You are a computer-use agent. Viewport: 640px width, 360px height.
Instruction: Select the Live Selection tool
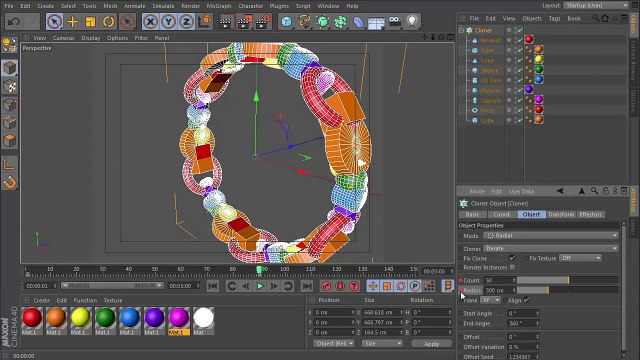(54, 21)
